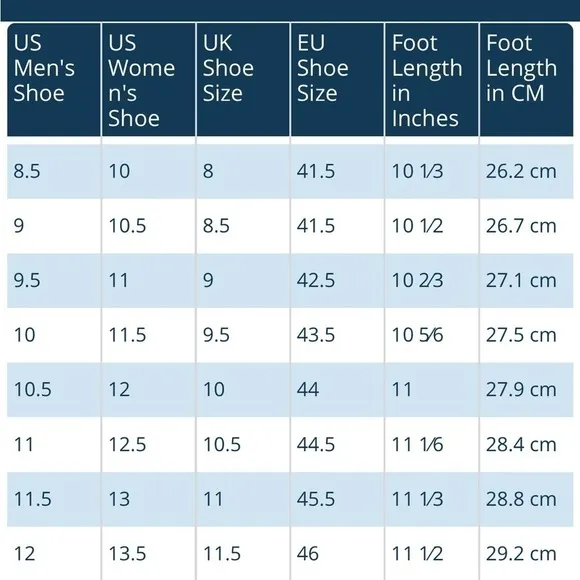The width and height of the screenshot is (580, 580).
Task: Select the 8.5 US men's size cell
Action: coord(54,171)
